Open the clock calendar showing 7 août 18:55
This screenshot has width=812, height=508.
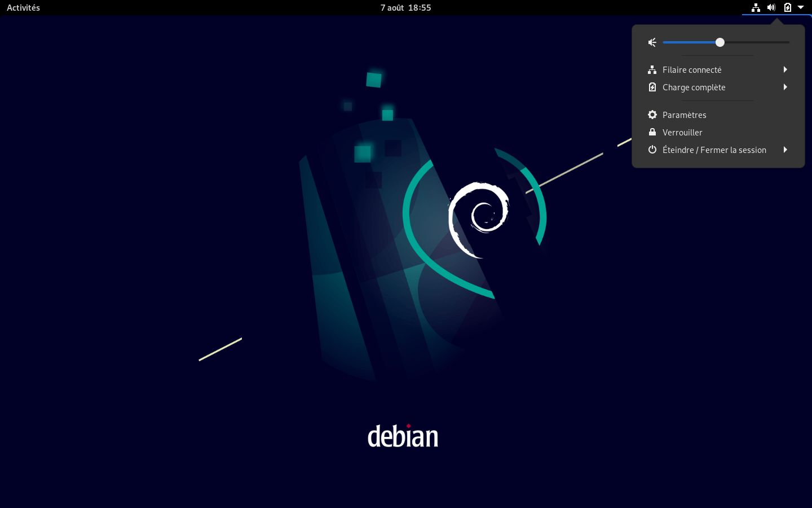[x=405, y=7]
